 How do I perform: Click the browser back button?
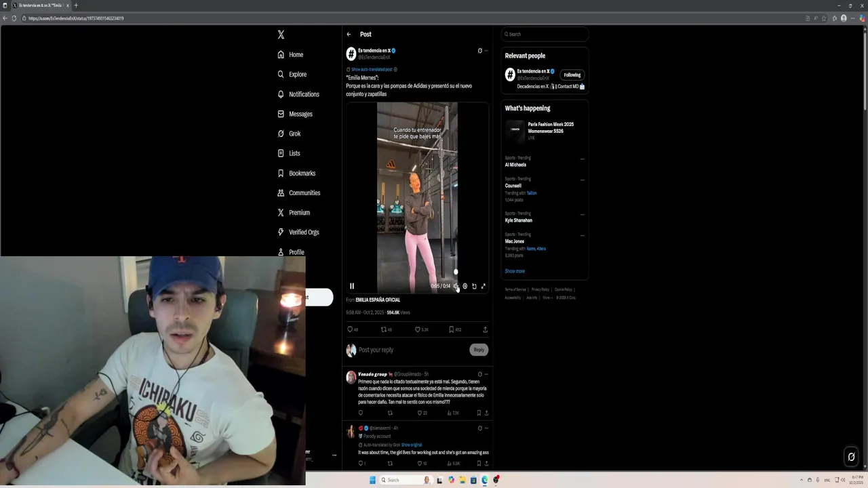pos(5,18)
